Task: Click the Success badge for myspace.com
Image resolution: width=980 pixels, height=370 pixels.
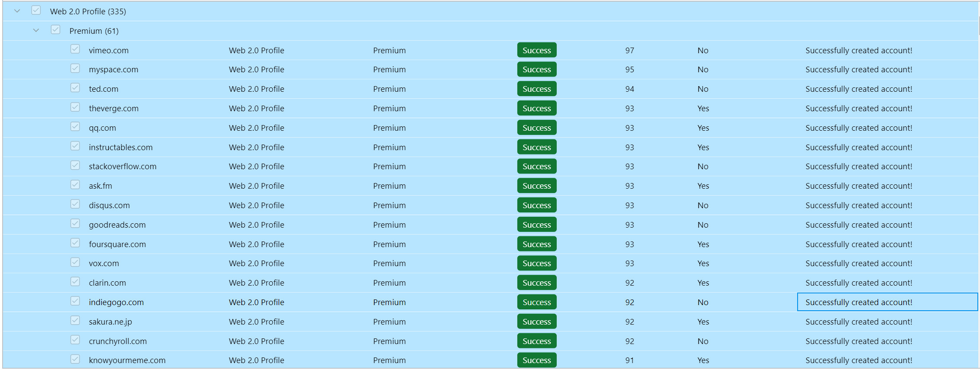Action: tap(537, 69)
